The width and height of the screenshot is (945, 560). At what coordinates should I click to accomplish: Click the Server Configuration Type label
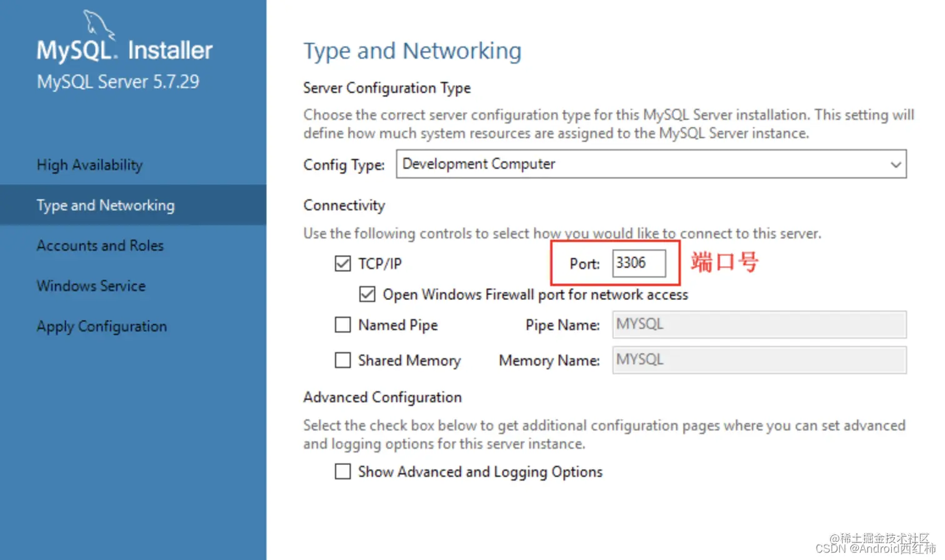click(387, 88)
